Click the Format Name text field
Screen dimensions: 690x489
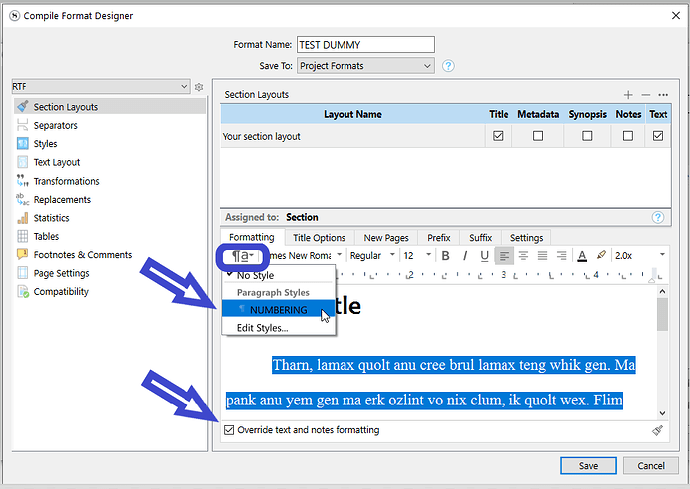(366, 45)
